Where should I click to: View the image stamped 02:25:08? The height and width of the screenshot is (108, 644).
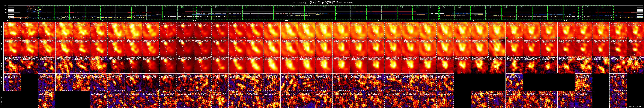tap(289, 31)
